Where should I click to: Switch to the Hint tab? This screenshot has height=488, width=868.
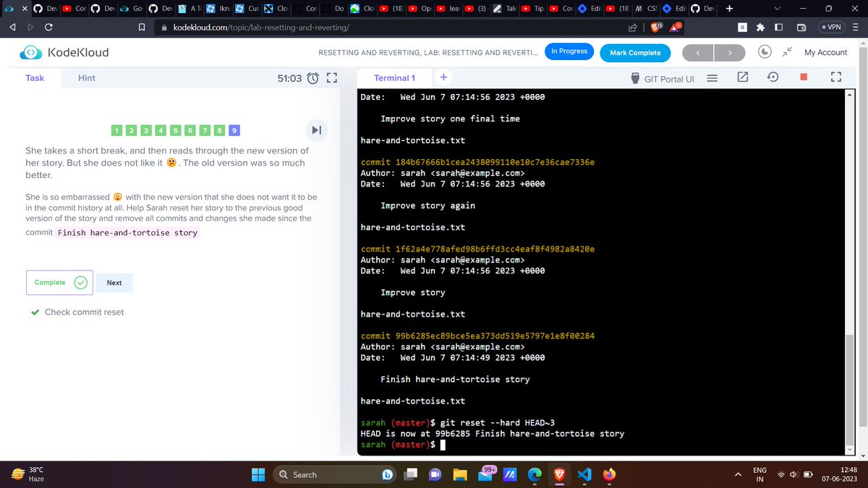pyautogui.click(x=86, y=77)
